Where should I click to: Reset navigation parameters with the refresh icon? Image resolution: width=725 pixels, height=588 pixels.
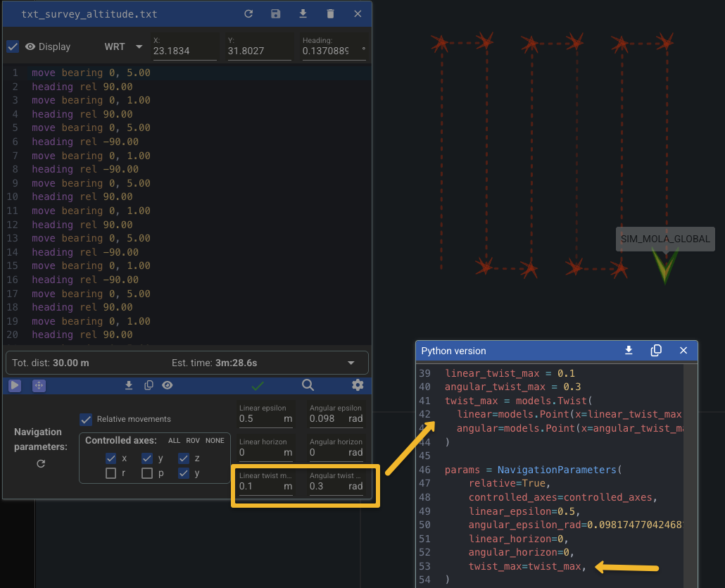pos(41,463)
